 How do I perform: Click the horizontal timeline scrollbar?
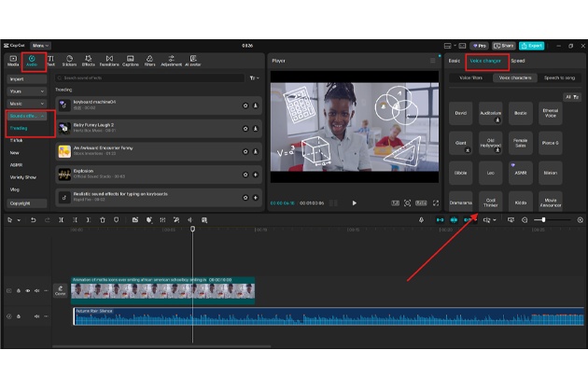(161, 346)
